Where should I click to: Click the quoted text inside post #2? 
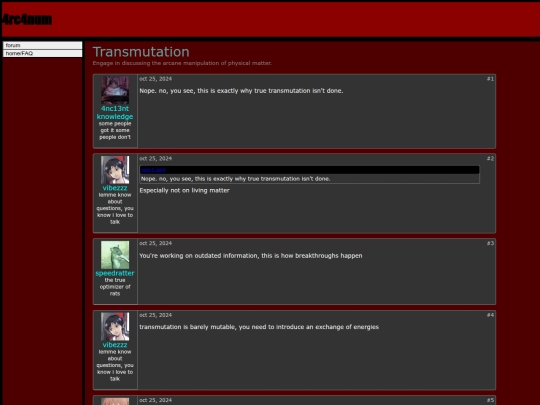(236, 179)
